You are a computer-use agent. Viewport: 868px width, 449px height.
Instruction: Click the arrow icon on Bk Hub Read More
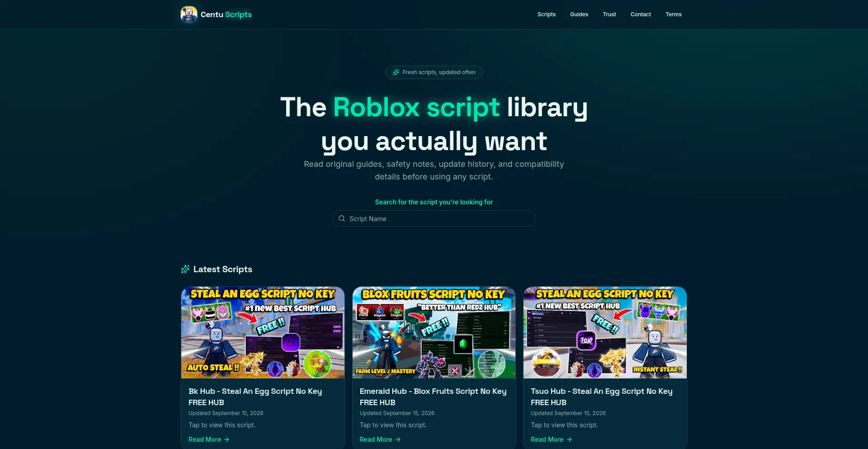click(x=226, y=440)
